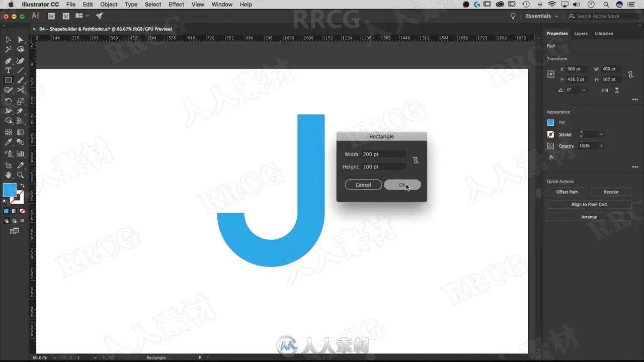This screenshot has width=644, height=362.
Task: Click the Search Adobe Stock field
Action: pos(603,16)
